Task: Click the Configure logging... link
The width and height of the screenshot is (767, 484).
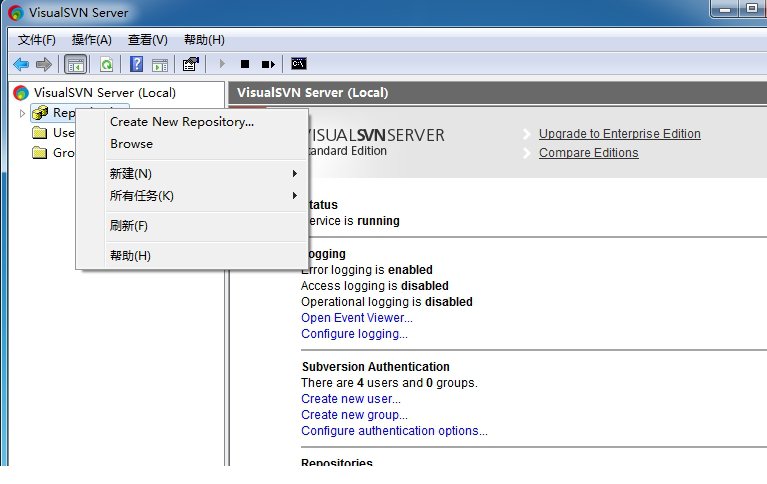Action: point(354,334)
